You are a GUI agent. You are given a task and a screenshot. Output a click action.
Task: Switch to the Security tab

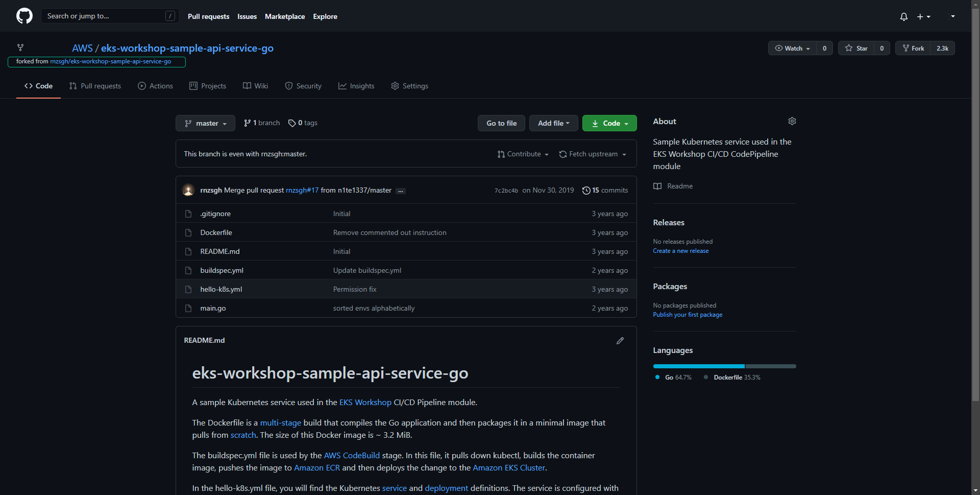(303, 86)
